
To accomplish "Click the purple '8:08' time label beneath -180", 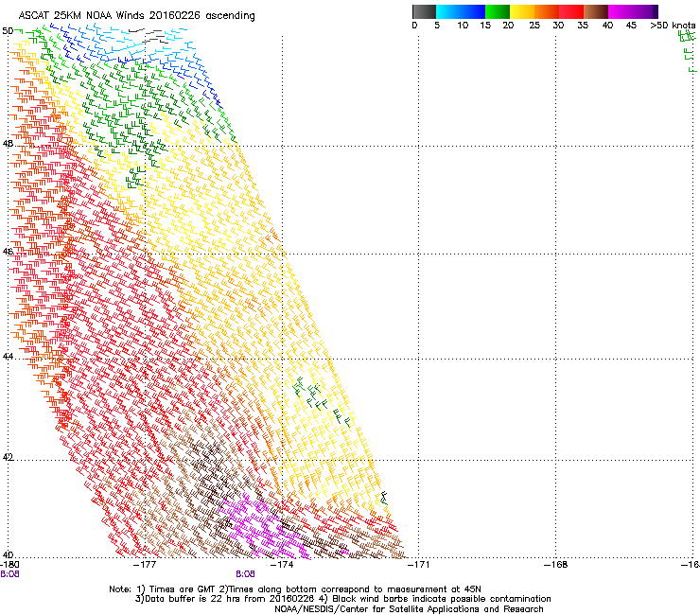I will click(x=9, y=574).
